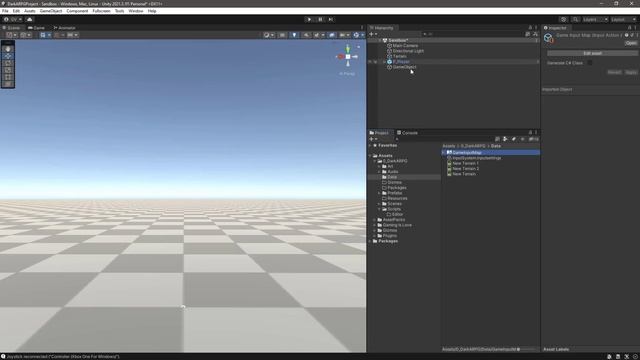Viewport: 640px width, 360px height.
Task: Switch to the Animator tab
Action: pyautogui.click(x=64, y=28)
